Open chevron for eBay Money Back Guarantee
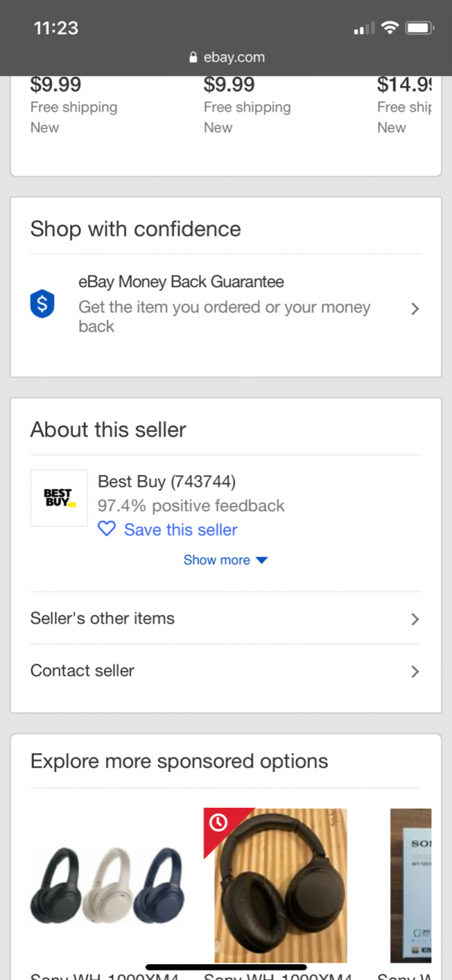This screenshot has height=980, width=452. pos(414,308)
